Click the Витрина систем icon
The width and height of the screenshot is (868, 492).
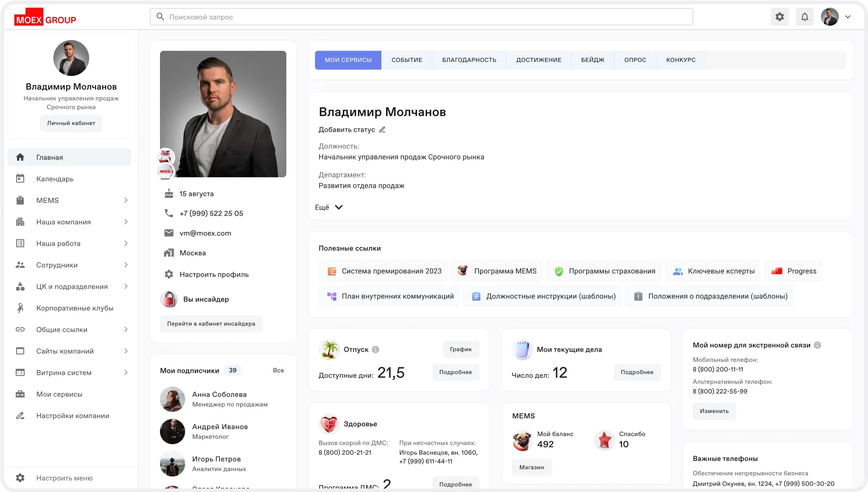pos(20,373)
